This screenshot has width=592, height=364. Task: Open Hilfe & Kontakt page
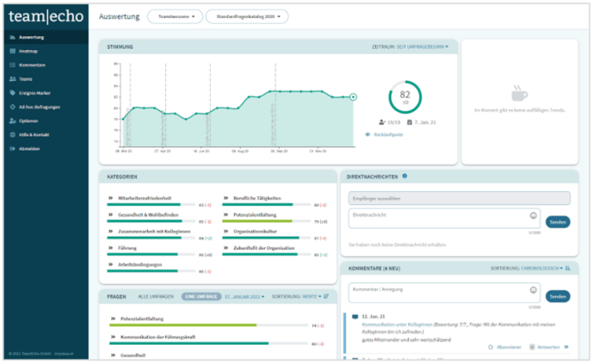pos(34,135)
